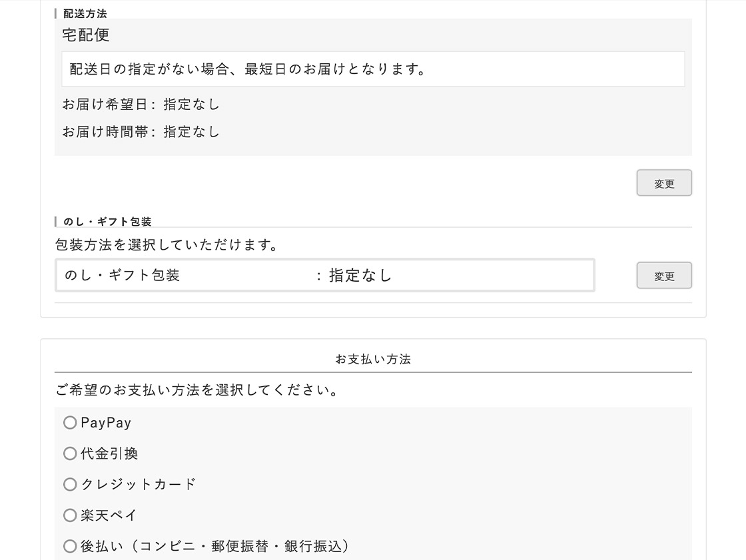Screen dimensions: 746x560
Task: Select the クレジットカード radio button
Action: 70,484
